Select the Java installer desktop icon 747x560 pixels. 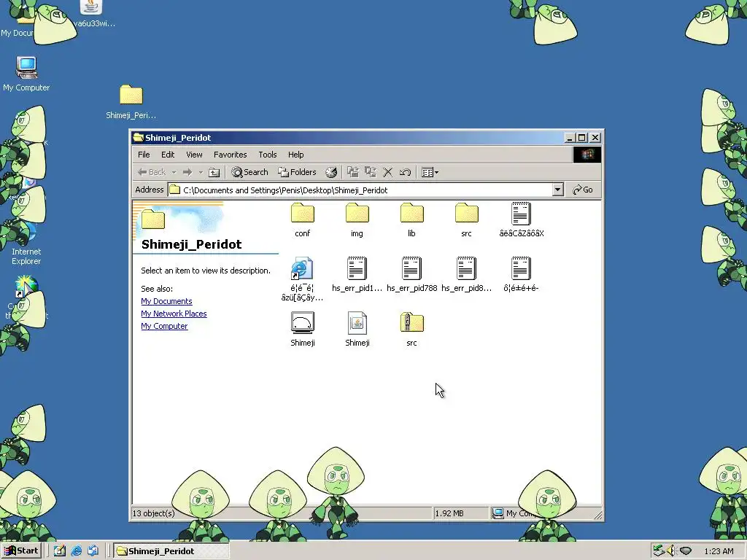[91, 14]
